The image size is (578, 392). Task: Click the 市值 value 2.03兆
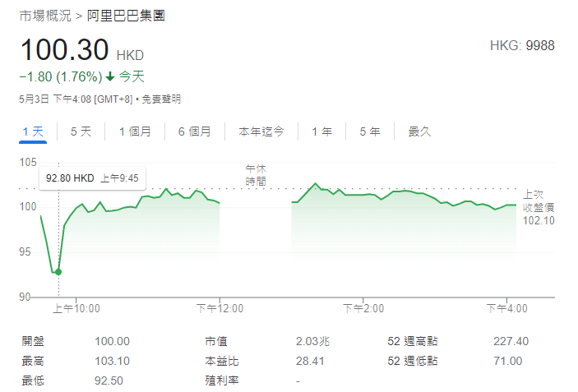tap(313, 341)
